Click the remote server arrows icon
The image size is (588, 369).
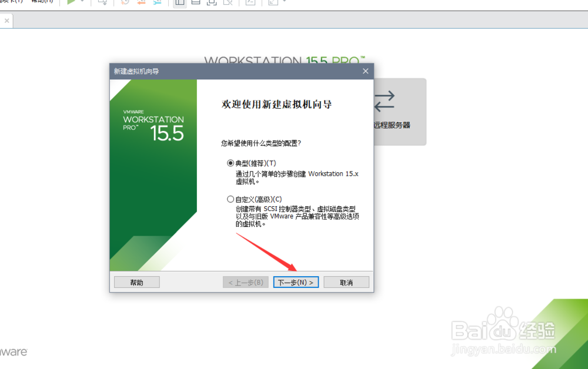(385, 101)
